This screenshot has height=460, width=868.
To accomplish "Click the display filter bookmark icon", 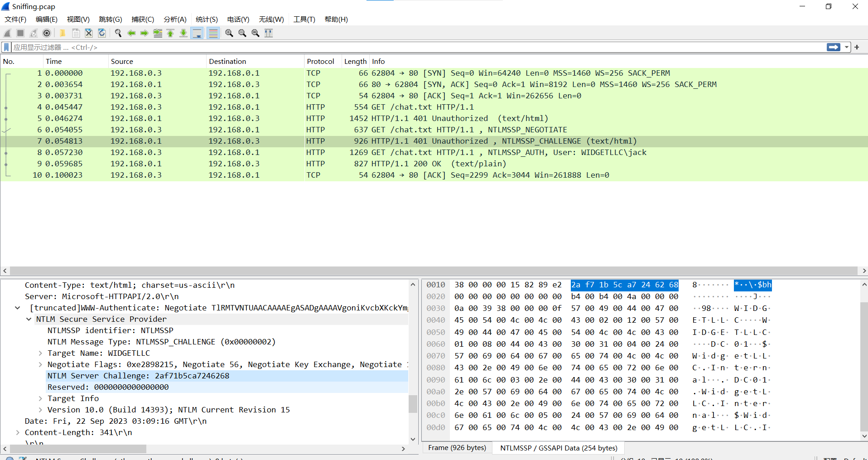I will pyautogui.click(x=6, y=47).
